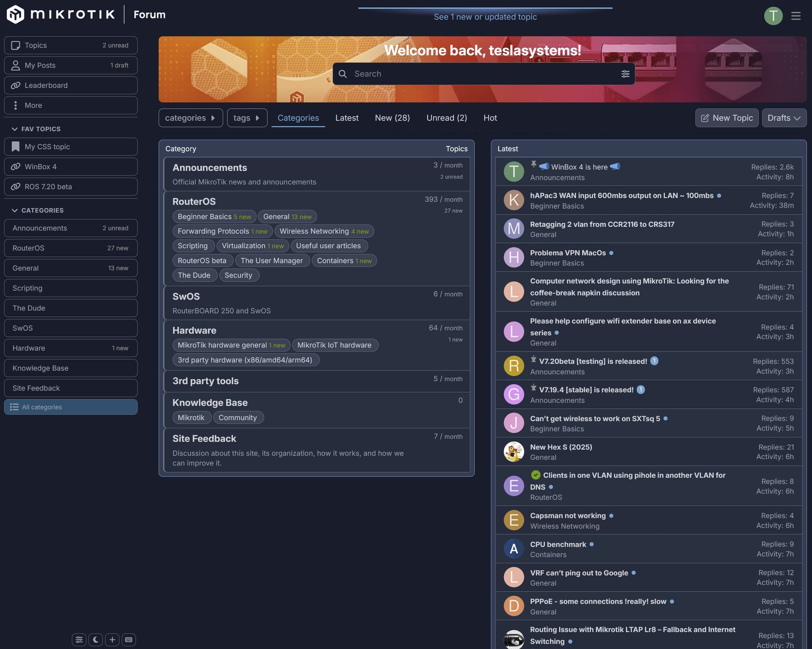Open advanced search filter options icon
Screen dimensions: 812x649
coord(625,74)
